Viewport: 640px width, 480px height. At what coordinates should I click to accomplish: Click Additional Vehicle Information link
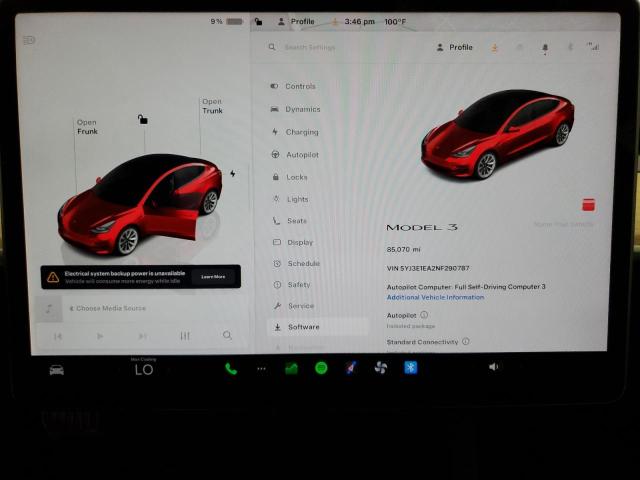435,297
